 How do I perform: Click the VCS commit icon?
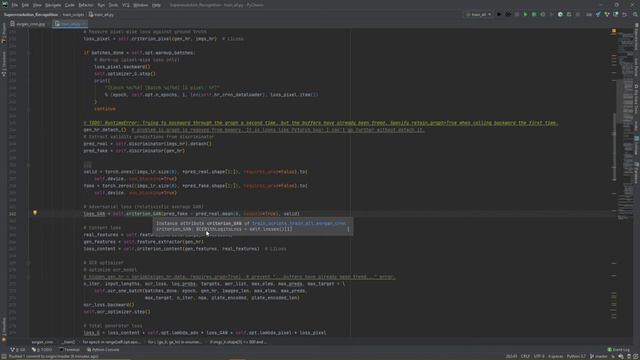607,15
